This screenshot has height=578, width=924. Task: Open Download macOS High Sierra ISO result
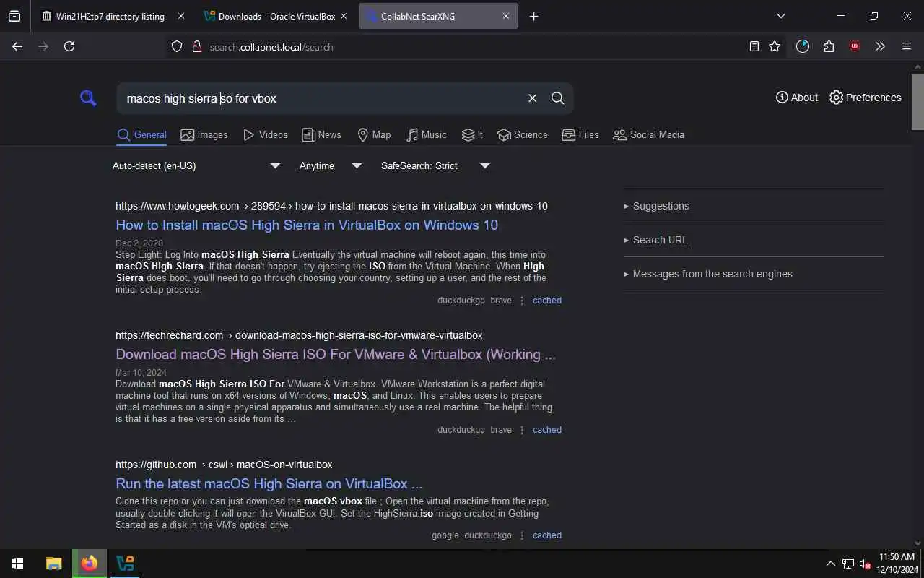coord(336,354)
